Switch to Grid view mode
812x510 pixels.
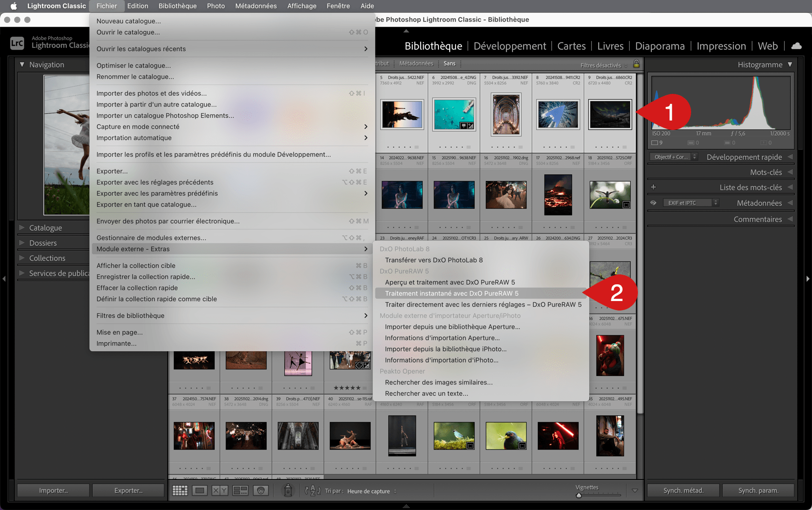[x=180, y=491]
